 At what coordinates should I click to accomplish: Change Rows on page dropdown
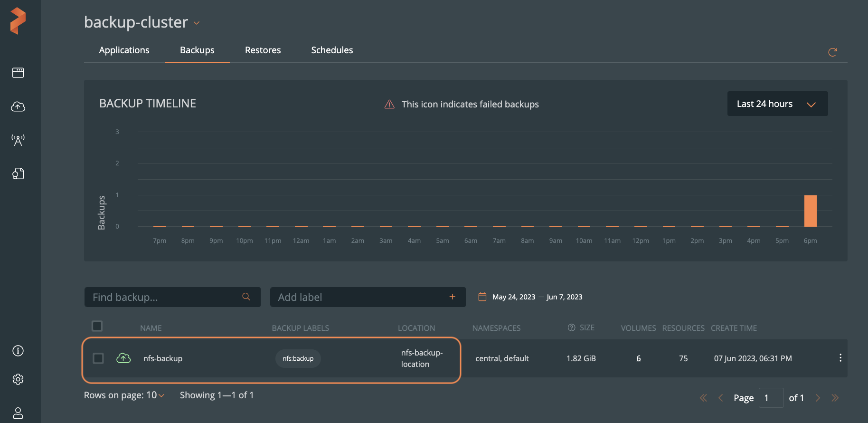(x=155, y=395)
